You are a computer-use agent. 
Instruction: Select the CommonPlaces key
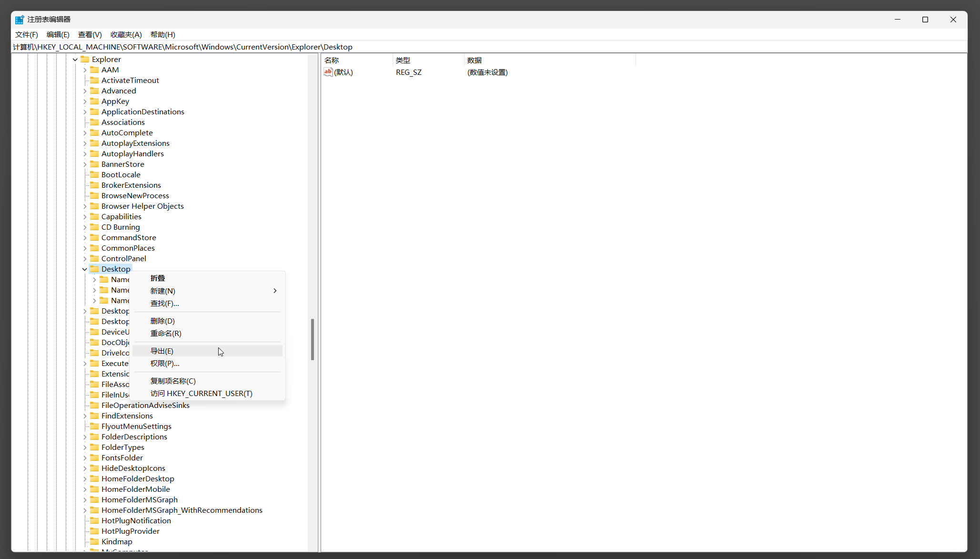tap(128, 248)
